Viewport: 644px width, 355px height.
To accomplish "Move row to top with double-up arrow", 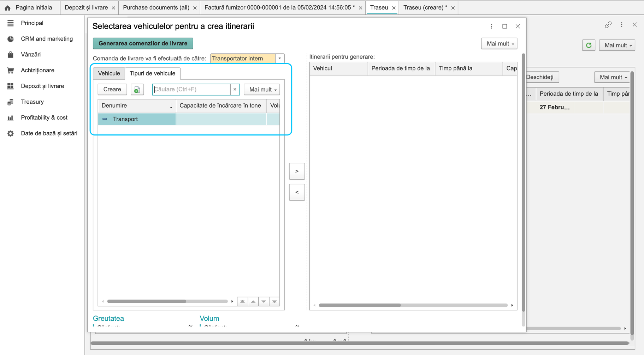I will point(242,301).
